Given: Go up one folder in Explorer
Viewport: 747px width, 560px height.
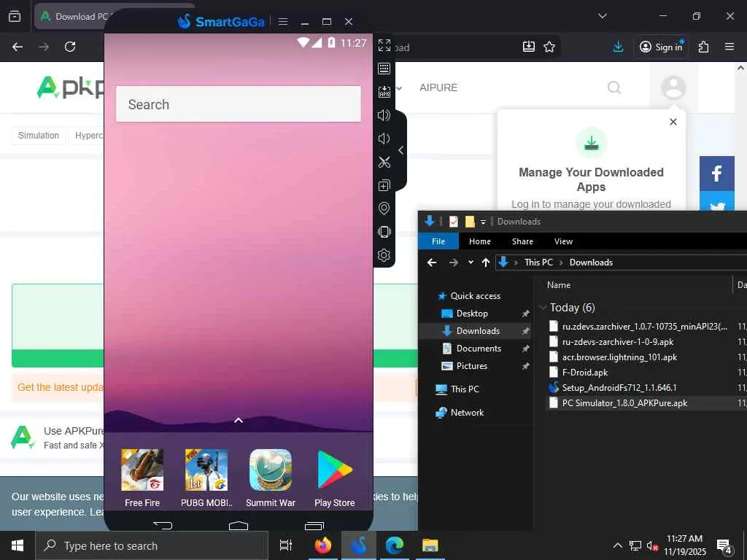Looking at the screenshot, I should tap(485, 262).
